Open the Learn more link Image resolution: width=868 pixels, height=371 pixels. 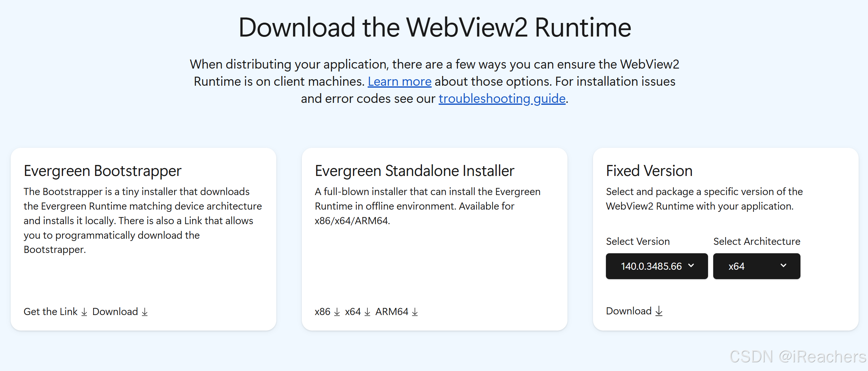399,82
